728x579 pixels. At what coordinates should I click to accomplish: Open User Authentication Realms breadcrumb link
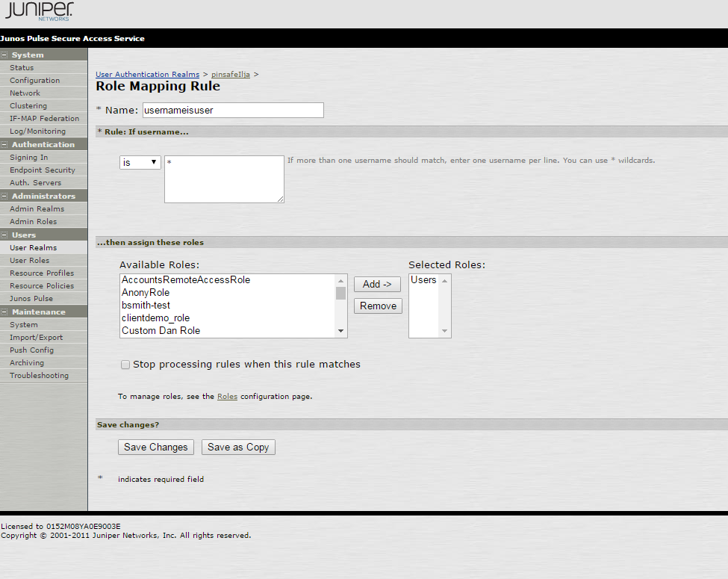pyautogui.click(x=147, y=75)
